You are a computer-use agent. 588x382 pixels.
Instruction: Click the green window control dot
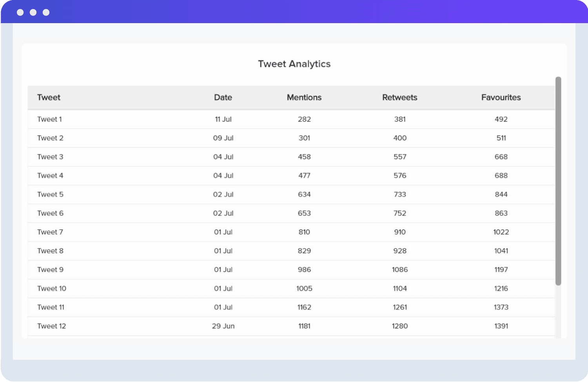(x=46, y=12)
